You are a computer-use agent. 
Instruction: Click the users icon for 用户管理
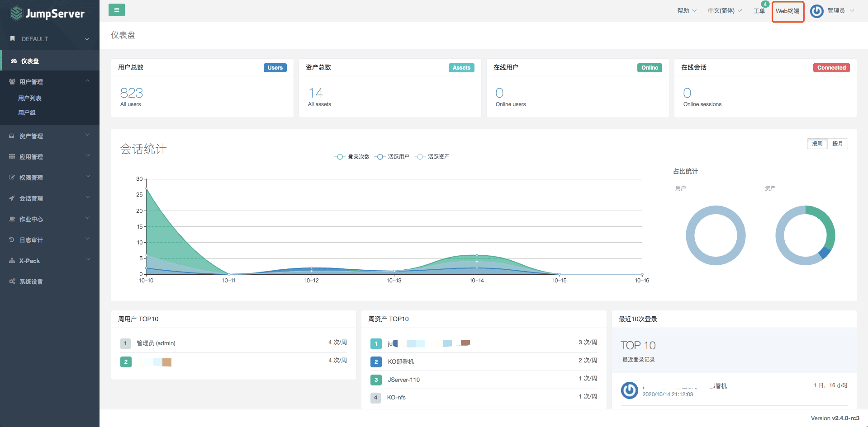pyautogui.click(x=12, y=82)
